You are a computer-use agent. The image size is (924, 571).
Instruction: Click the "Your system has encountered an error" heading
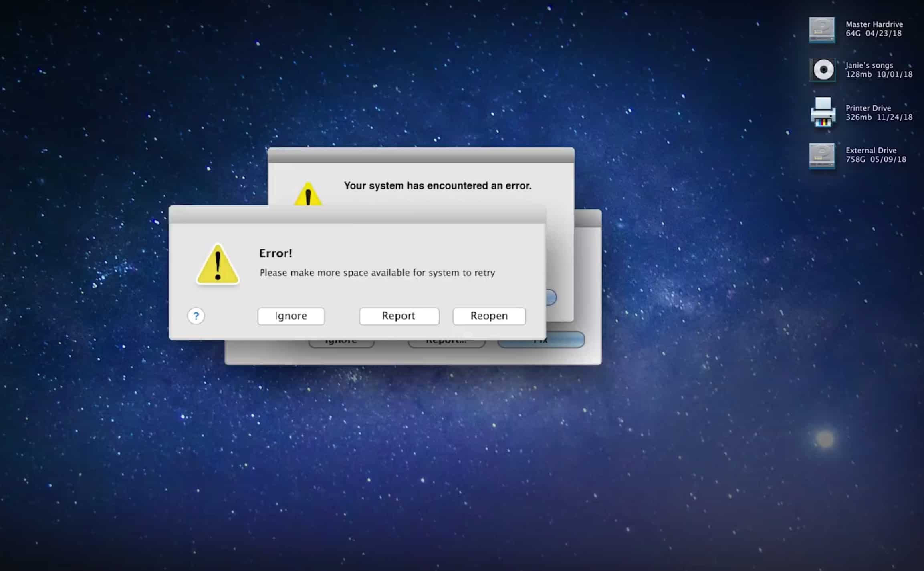click(x=437, y=186)
